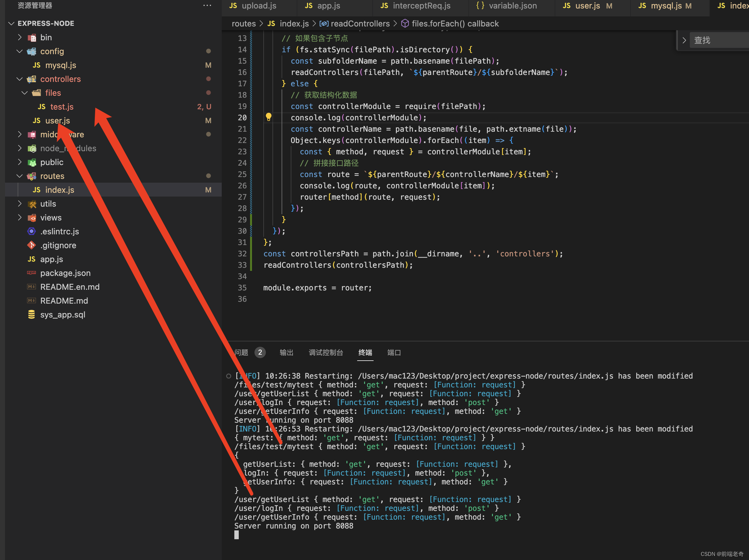This screenshot has width=749, height=560.
Task: Expand the find widget replace toggle arrow
Action: pos(684,40)
